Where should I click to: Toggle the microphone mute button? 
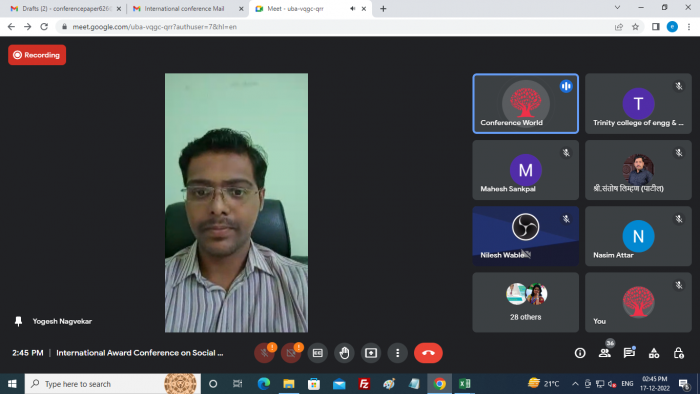point(264,353)
